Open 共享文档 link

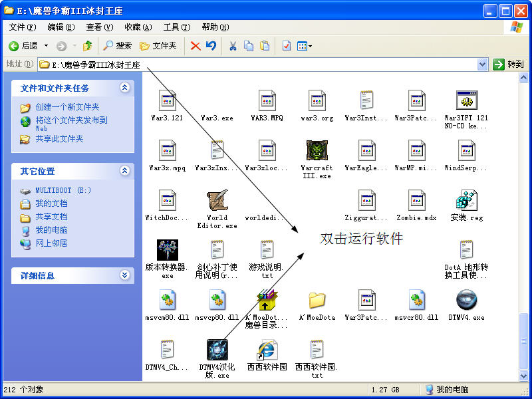click(52, 217)
